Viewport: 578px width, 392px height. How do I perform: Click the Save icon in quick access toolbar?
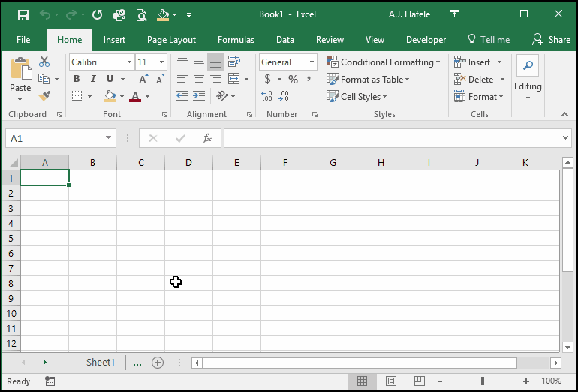pyautogui.click(x=23, y=15)
